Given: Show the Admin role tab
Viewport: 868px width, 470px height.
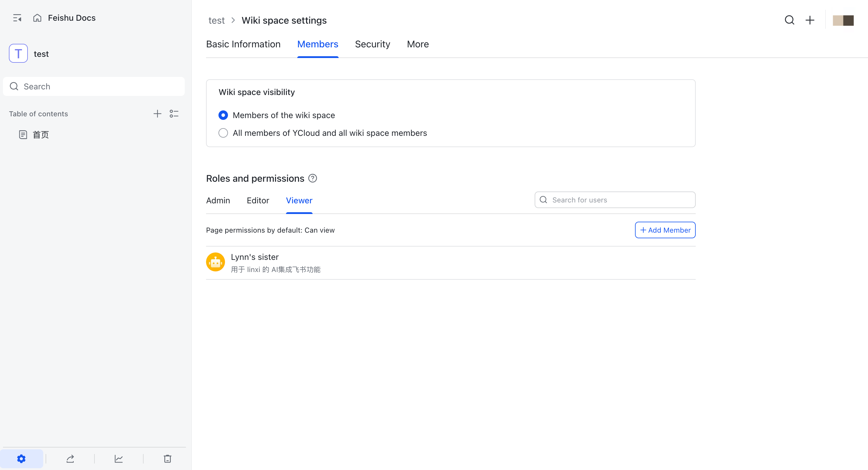Looking at the screenshot, I should (x=218, y=200).
